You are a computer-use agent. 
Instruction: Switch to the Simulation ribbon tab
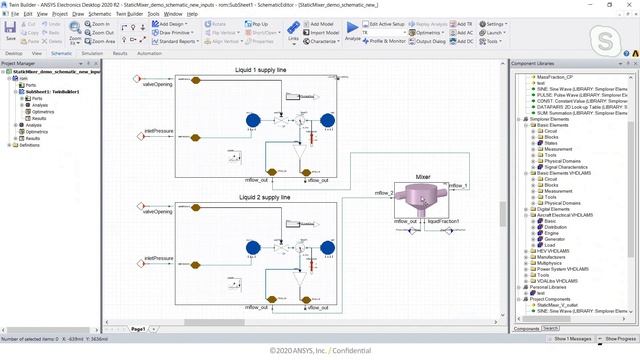[x=92, y=53]
